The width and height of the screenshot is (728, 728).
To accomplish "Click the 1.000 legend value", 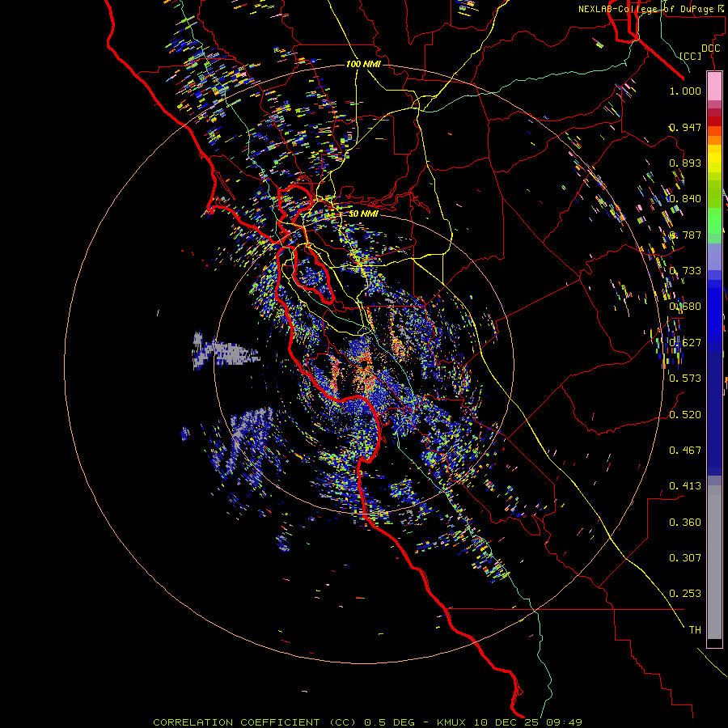I will tap(685, 91).
